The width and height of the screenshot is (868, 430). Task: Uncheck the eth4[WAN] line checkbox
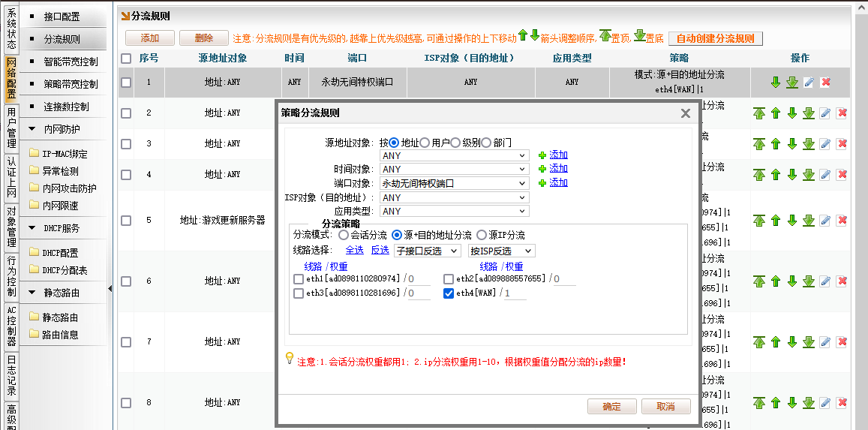click(x=449, y=293)
